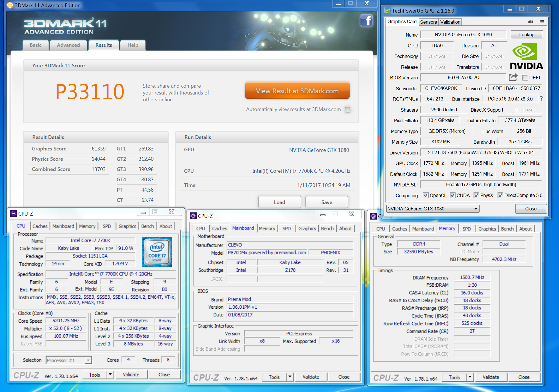
Task: Click the Close button in GPU-Z
Action: (x=531, y=209)
